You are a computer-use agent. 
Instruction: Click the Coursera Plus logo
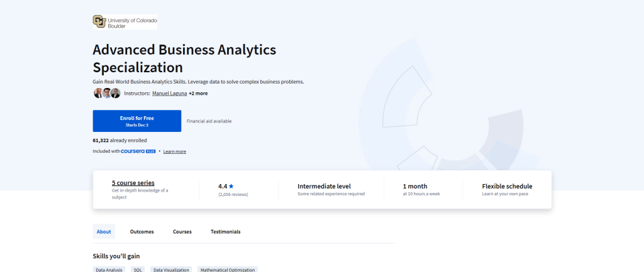coord(138,151)
